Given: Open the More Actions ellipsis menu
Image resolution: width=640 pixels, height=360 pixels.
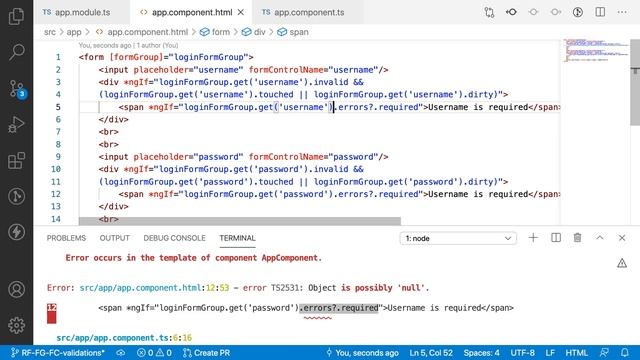Looking at the screenshot, I should click(622, 12).
